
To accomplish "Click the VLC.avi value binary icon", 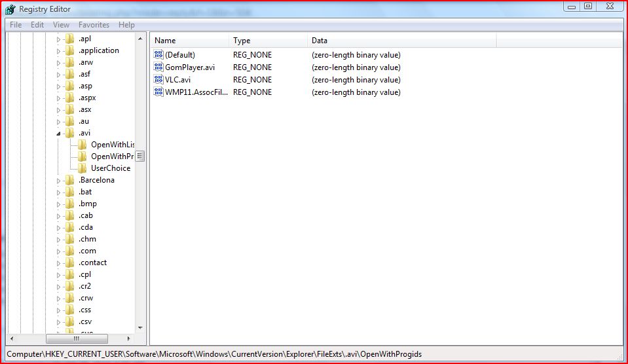I will point(158,79).
